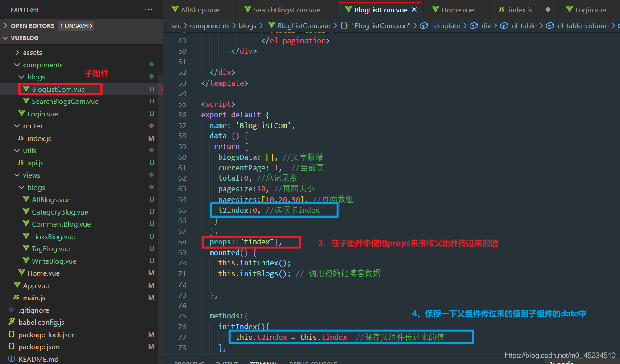620x364 pixels.
Task: Open CommentBlog.vue in the file tree
Action: tap(61, 224)
